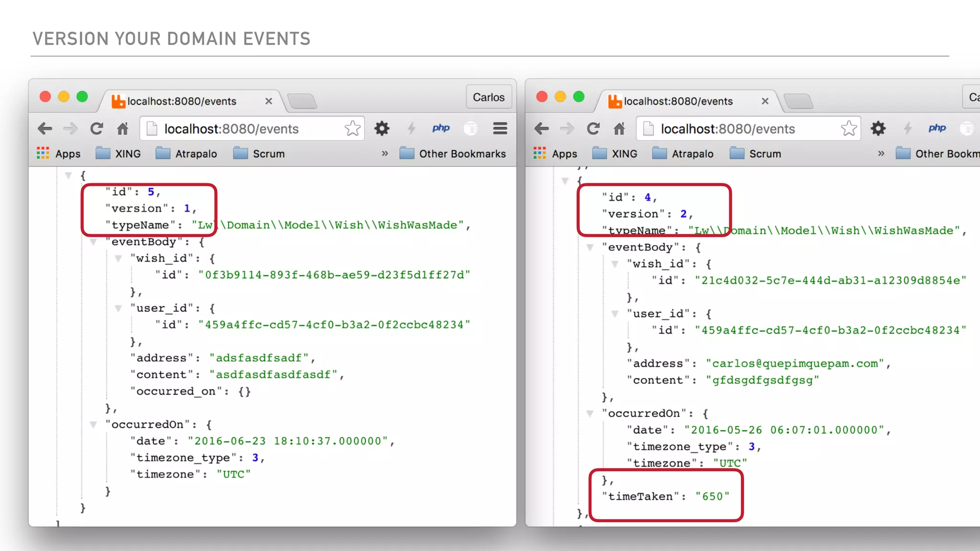Screen dimensions: 980x551
Task: Click the lightning bolt extension in left window
Action: (412, 128)
